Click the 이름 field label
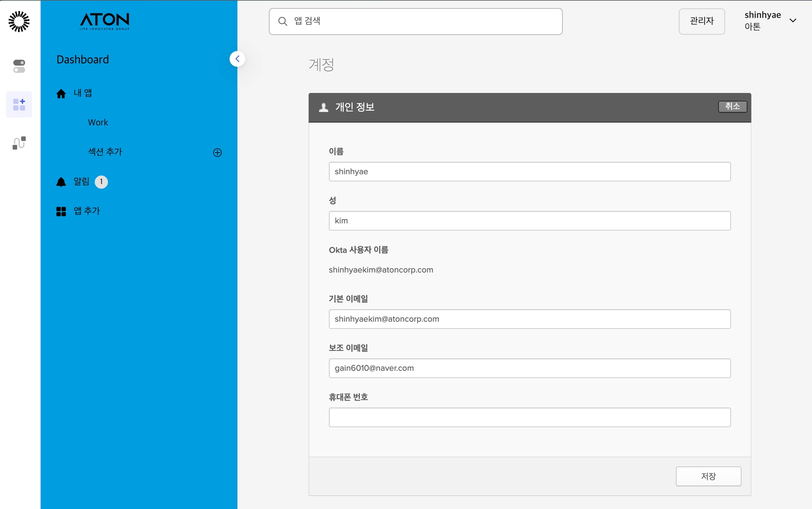This screenshot has height=509, width=812. pos(336,151)
